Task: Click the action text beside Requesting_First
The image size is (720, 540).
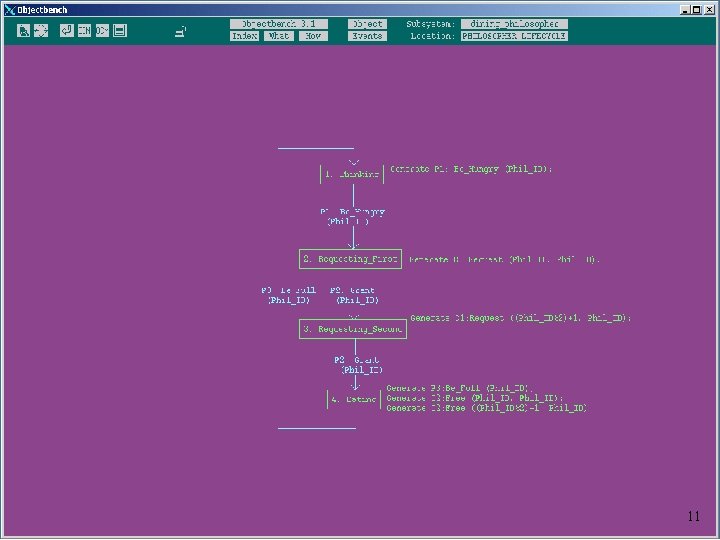Action: (504, 259)
